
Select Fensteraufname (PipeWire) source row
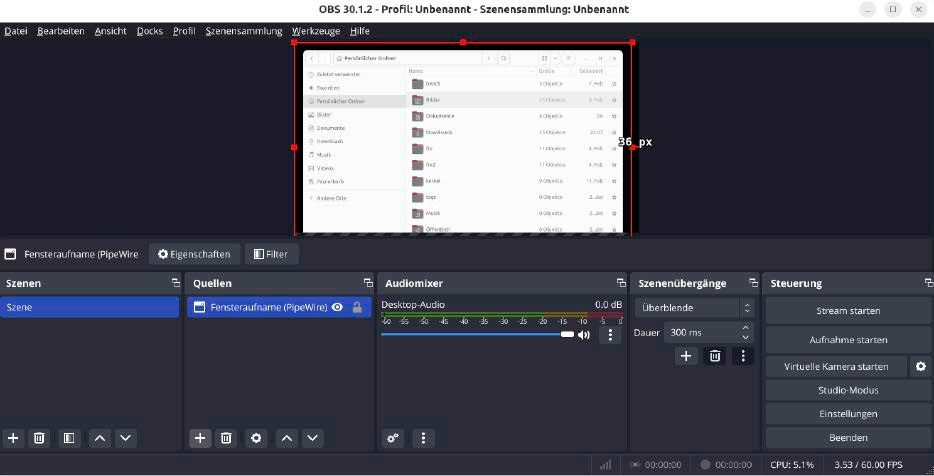pyautogui.click(x=279, y=307)
